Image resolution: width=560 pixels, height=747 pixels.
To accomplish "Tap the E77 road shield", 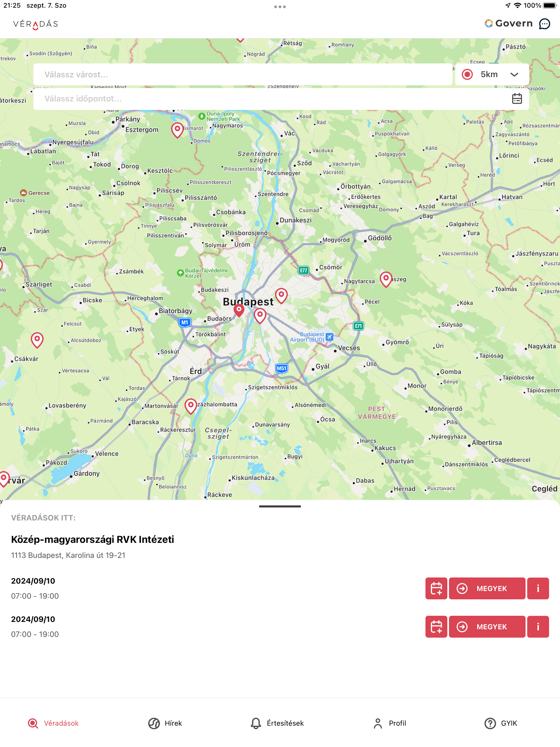I will tap(303, 270).
